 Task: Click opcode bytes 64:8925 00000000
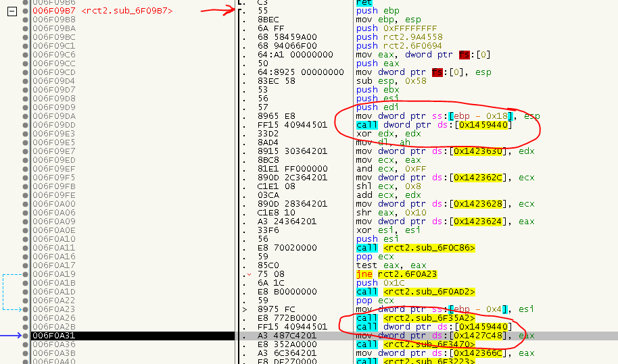click(x=301, y=72)
